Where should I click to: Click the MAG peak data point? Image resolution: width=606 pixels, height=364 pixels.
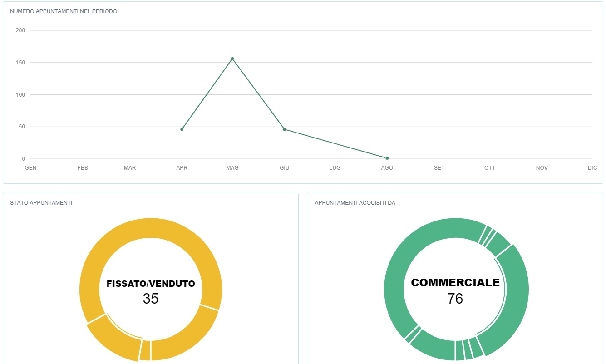pos(232,59)
